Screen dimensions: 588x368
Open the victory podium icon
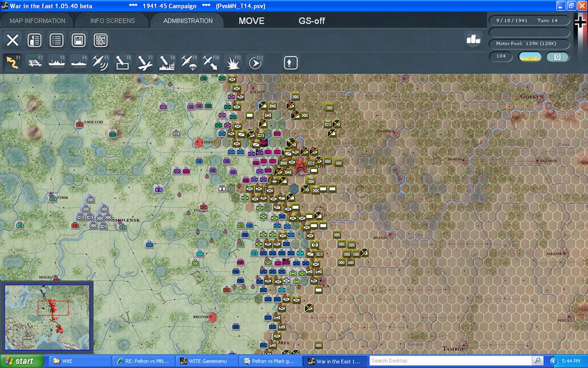coord(473,40)
